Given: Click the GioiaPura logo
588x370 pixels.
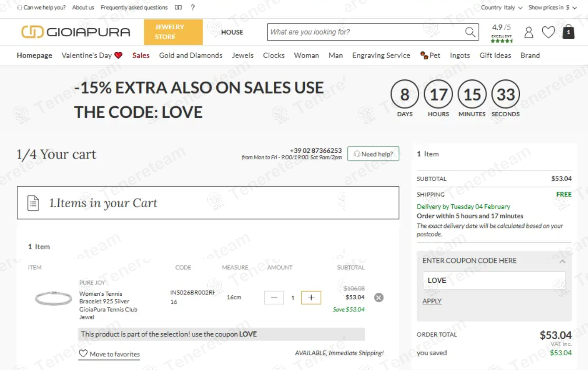Looking at the screenshot, I should click(76, 32).
